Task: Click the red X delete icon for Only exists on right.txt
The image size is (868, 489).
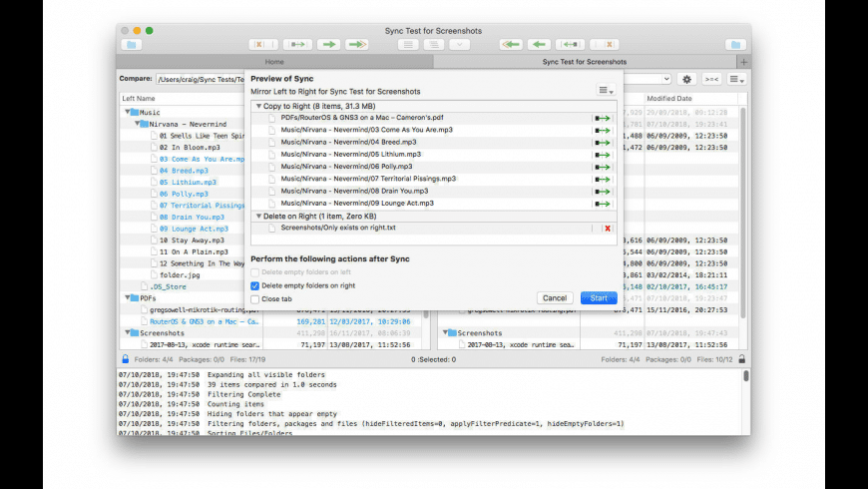Action: click(x=607, y=229)
